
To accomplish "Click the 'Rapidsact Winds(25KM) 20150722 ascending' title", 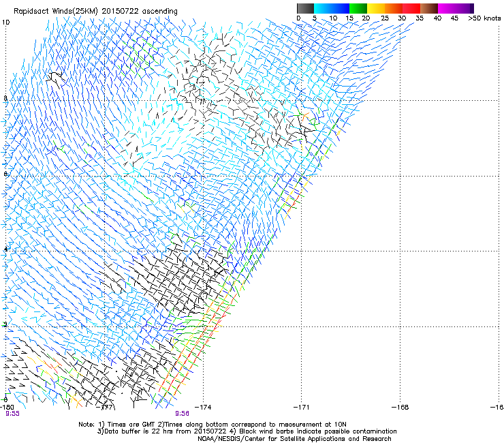I will pyautogui.click(x=95, y=12).
